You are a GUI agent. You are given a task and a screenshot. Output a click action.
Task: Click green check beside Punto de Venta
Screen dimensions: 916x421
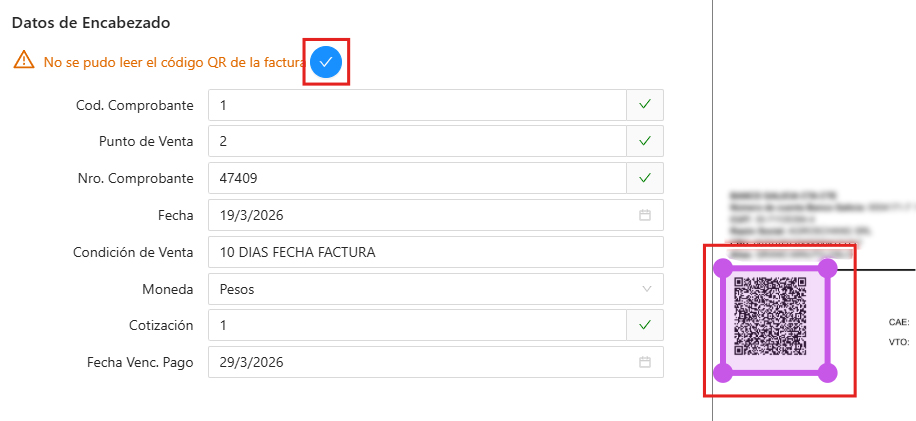645,141
